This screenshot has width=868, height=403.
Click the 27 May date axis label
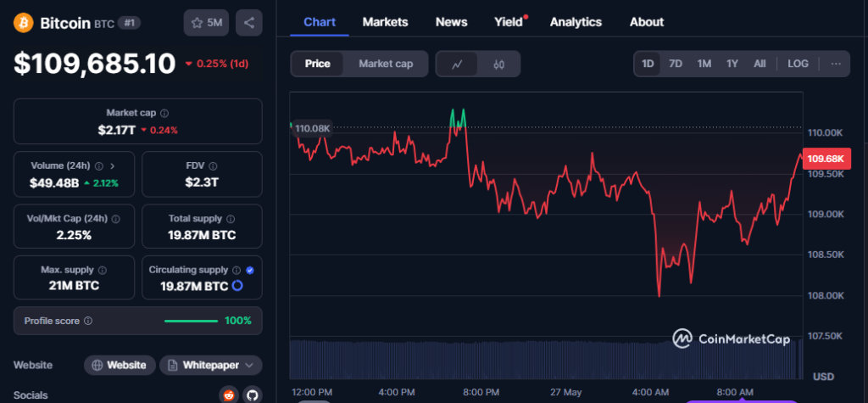(x=566, y=392)
